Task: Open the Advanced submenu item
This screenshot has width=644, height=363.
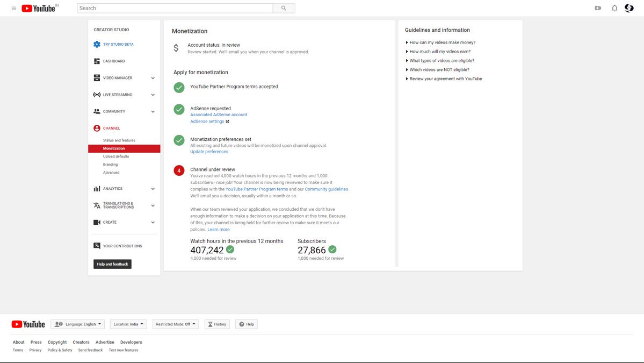Action: [111, 173]
